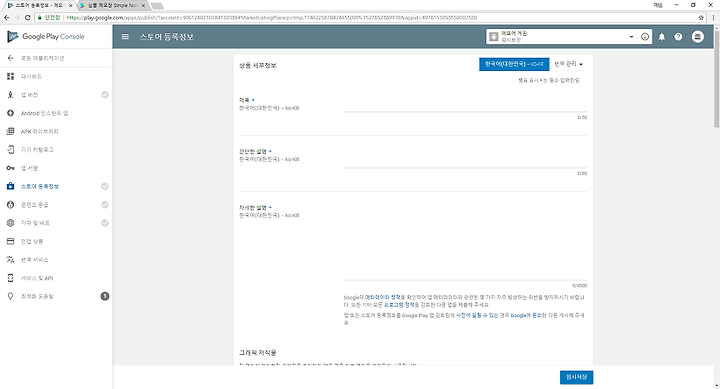Screen dimensions: 720x389
Task: Go back to all applications arrow
Action: click(x=11, y=58)
